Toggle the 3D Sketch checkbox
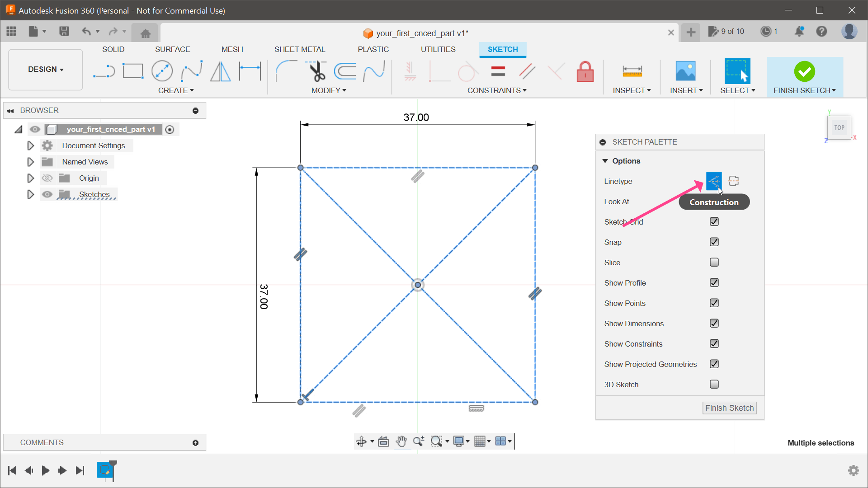868x488 pixels. pyautogui.click(x=714, y=385)
